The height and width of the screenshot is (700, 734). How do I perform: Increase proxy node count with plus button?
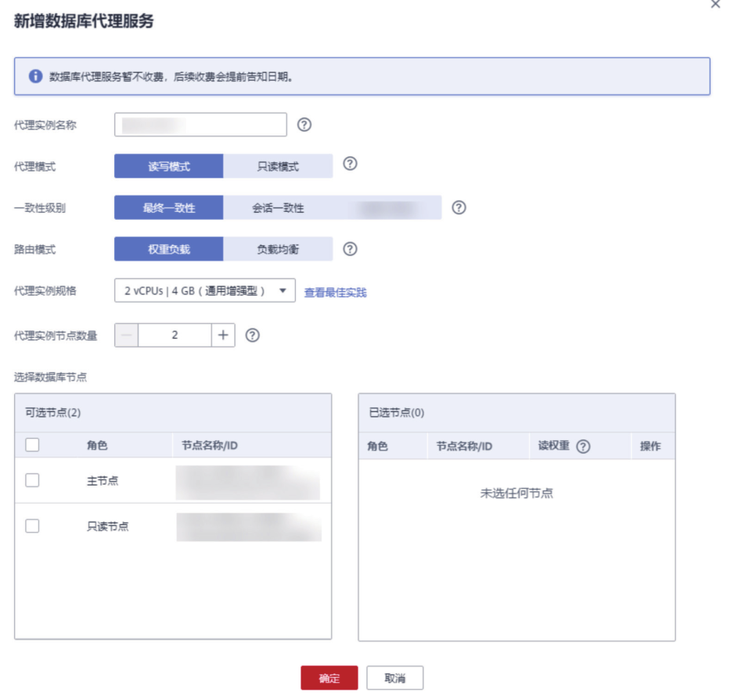coord(223,335)
